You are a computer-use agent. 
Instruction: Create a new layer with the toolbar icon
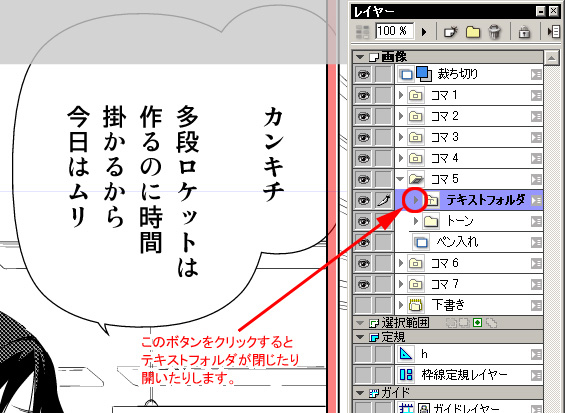click(451, 32)
